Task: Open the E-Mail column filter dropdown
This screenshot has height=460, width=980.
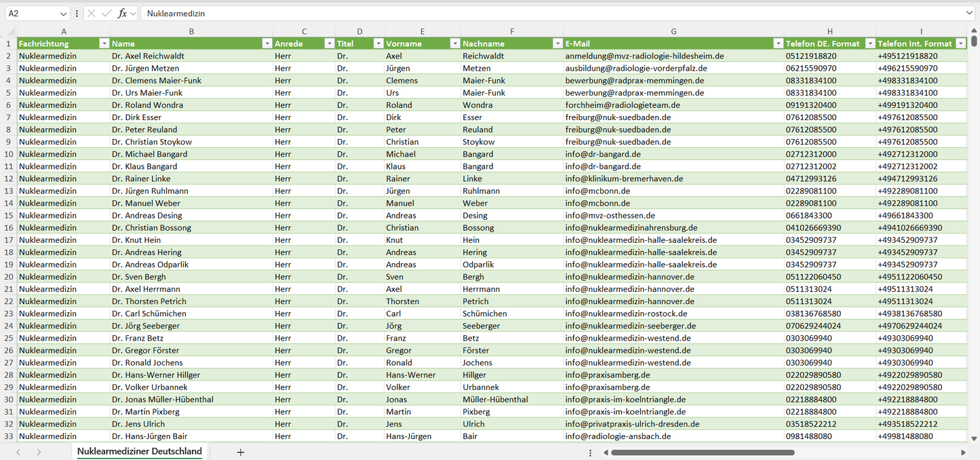Action: pos(778,43)
